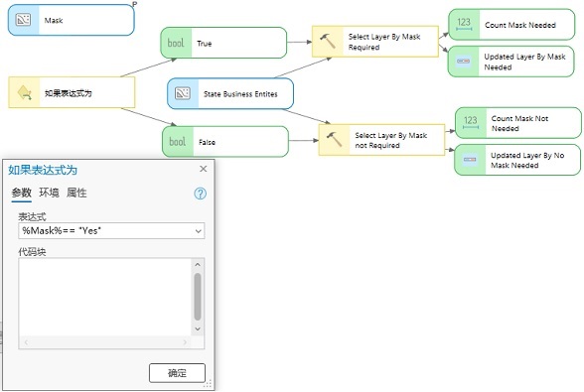
Task: Click hammer icon of Select Layer By Mask not Required
Action: pos(334,140)
